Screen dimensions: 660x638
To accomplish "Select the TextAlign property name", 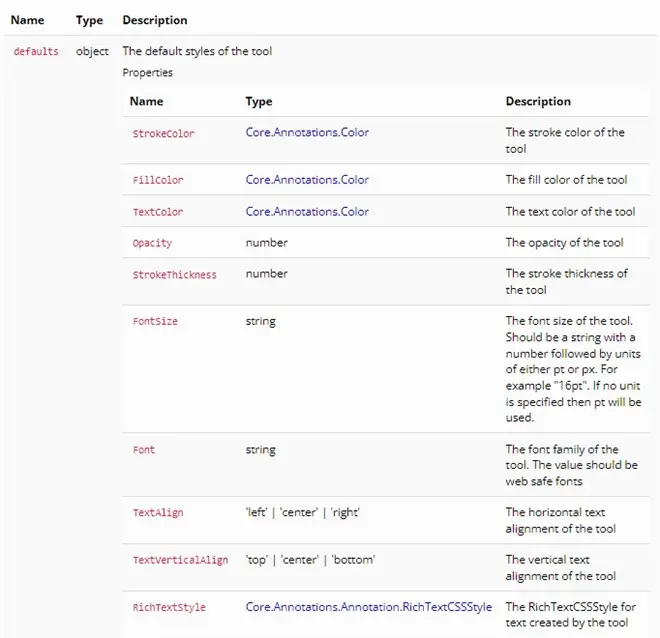I will point(158,513).
